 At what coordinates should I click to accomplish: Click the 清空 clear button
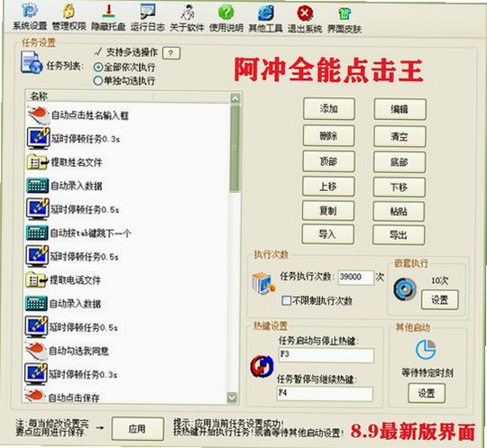[400, 136]
